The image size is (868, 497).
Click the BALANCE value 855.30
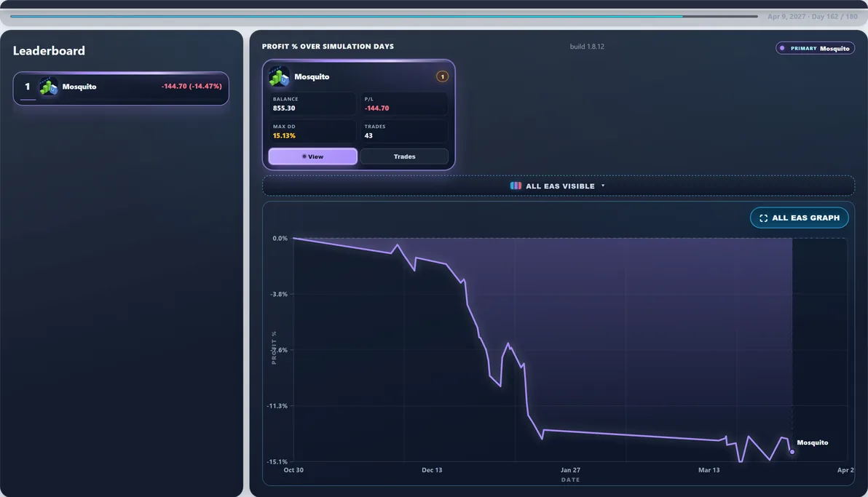284,108
